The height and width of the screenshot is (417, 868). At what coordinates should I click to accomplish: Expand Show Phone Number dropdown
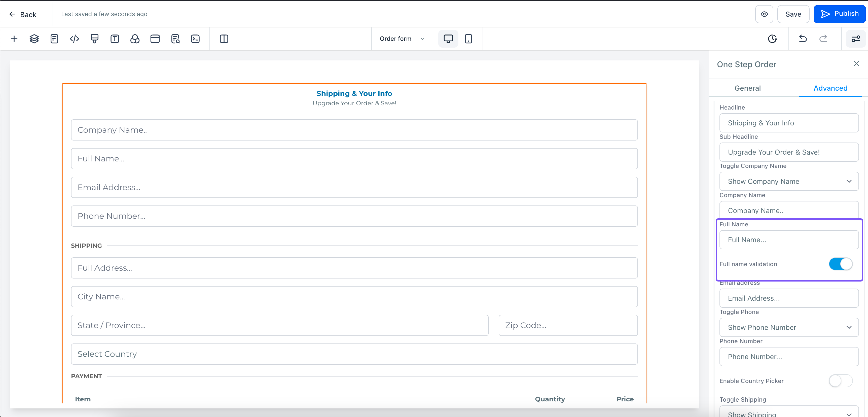(x=788, y=327)
